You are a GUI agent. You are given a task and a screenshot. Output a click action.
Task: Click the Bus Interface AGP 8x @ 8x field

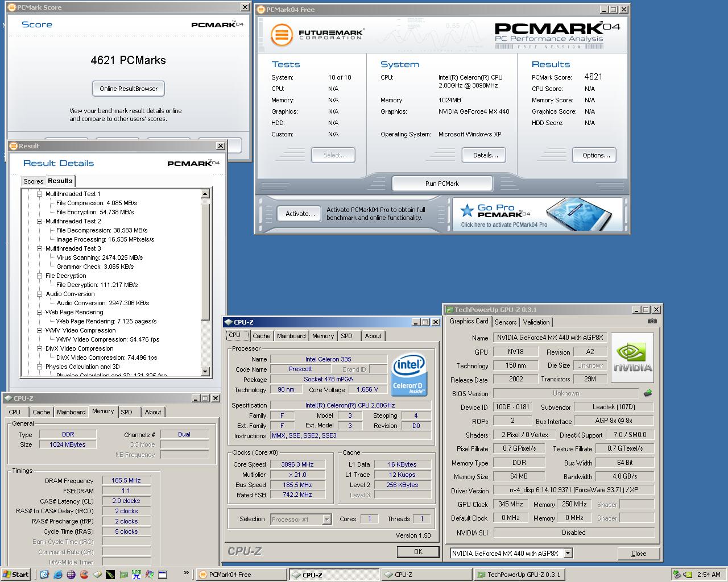(x=614, y=421)
